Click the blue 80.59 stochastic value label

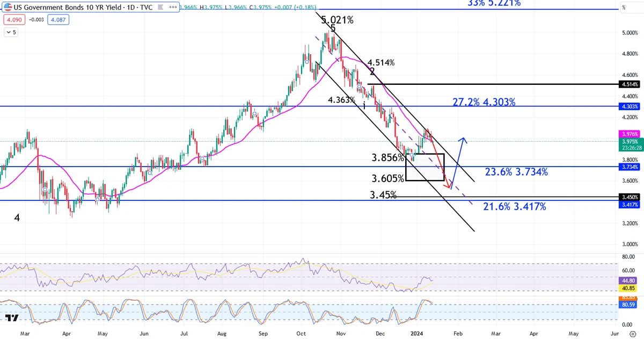click(x=628, y=305)
